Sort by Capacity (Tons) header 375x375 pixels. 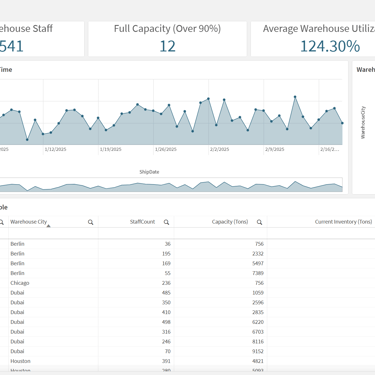[230, 222]
